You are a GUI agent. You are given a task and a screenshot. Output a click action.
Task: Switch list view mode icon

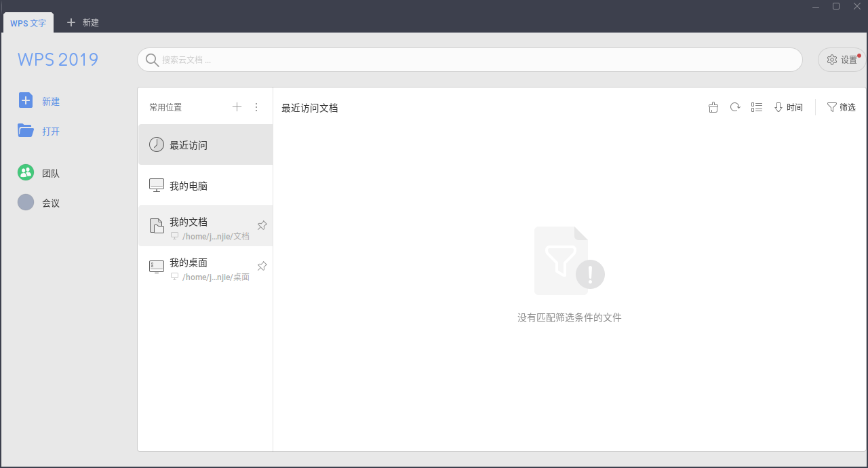pyautogui.click(x=757, y=107)
